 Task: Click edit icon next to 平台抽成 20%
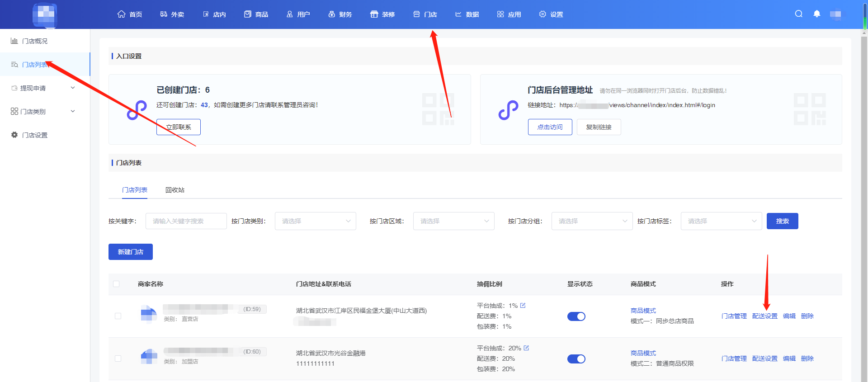[526, 348]
